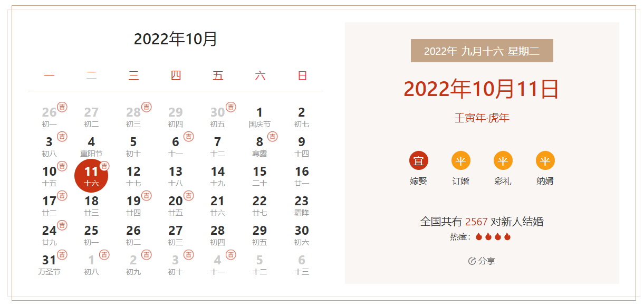Select October 15 二十
This screenshot has width=644, height=305.
[259, 176]
